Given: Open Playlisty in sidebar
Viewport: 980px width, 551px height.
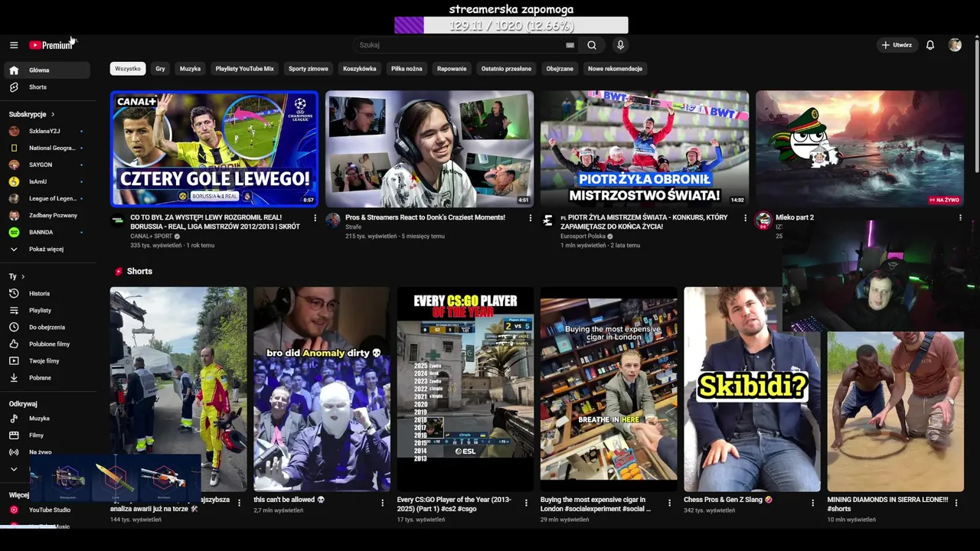Looking at the screenshot, I should (47, 311).
